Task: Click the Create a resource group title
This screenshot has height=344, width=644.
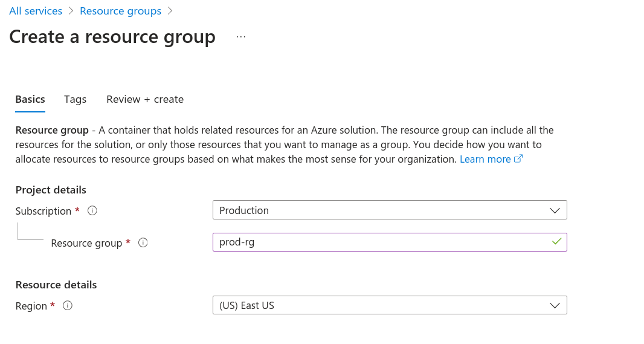Action: pos(112,37)
